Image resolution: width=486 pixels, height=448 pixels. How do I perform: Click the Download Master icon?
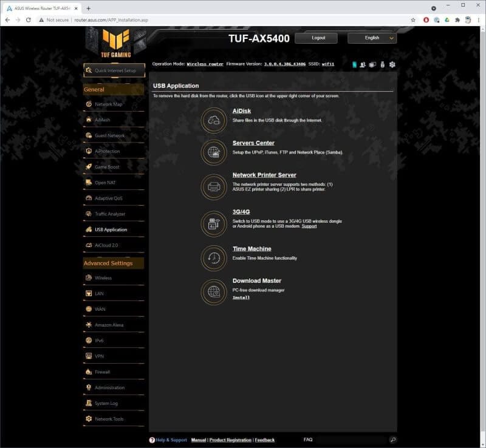point(213,292)
